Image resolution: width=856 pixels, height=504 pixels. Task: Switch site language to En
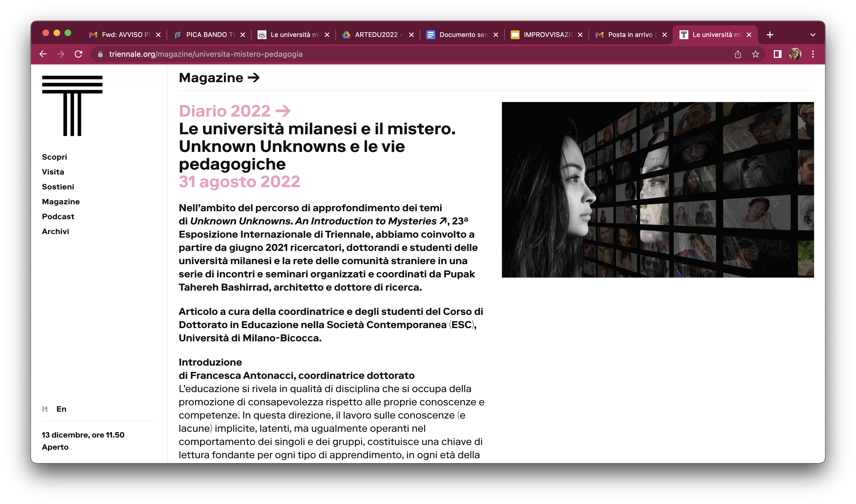tap(61, 409)
